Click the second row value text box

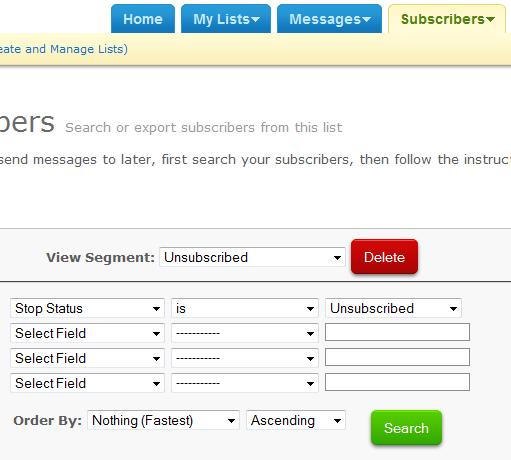click(x=397, y=332)
